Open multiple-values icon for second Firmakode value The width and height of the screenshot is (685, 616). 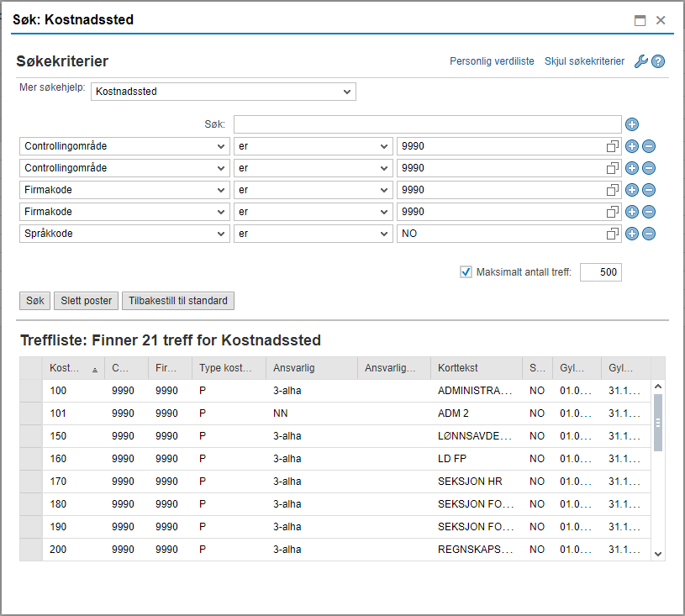(613, 212)
